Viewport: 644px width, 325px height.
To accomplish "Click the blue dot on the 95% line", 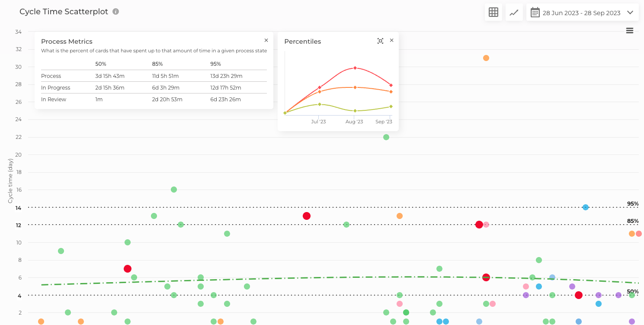I will click(x=585, y=207).
